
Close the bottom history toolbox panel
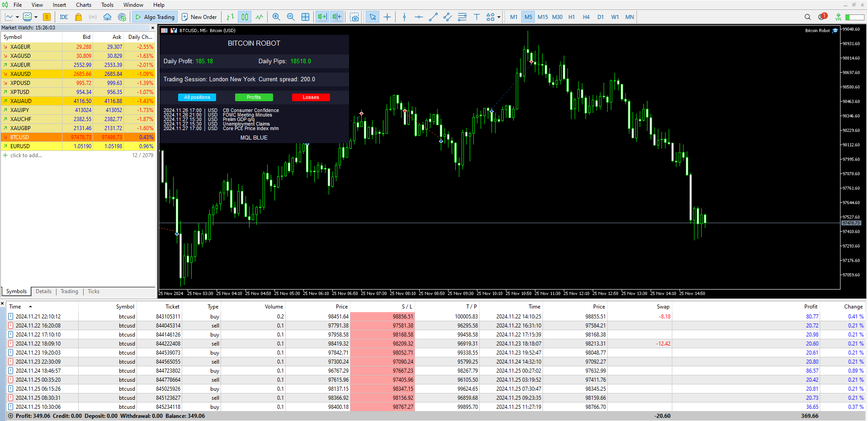[x=3, y=304]
